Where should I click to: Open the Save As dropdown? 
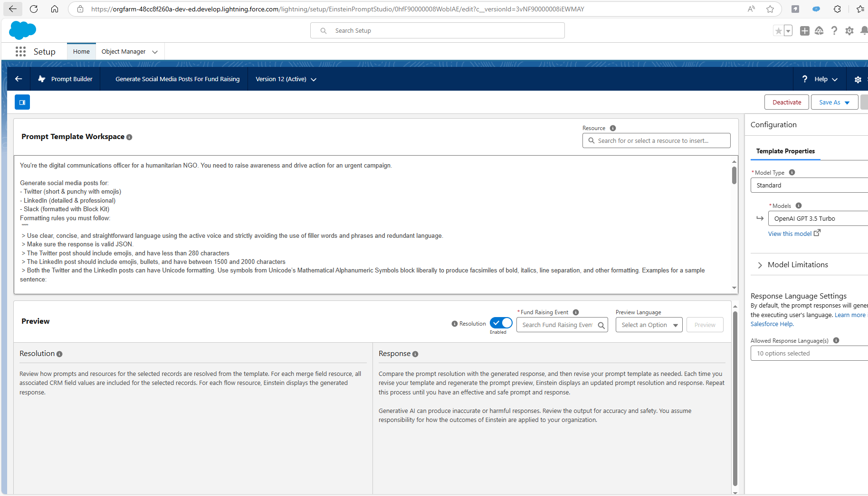pos(834,102)
